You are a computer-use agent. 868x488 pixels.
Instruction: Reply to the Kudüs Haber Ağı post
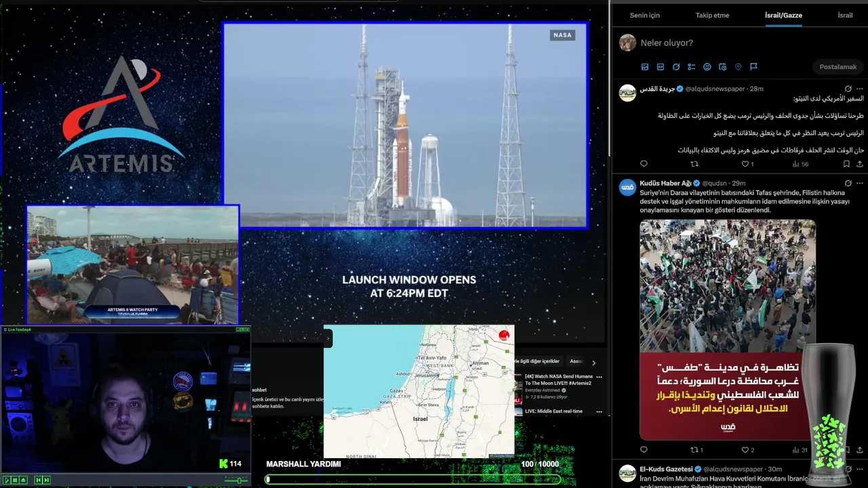pos(644,450)
